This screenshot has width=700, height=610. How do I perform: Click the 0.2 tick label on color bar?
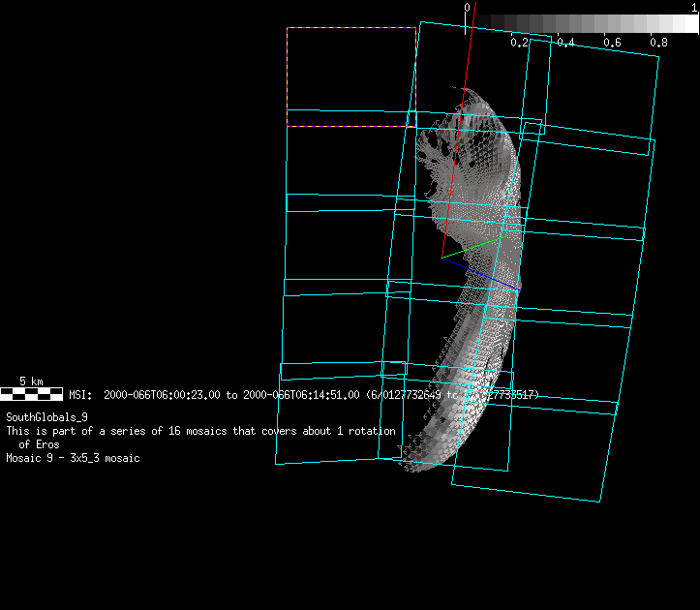(520, 43)
